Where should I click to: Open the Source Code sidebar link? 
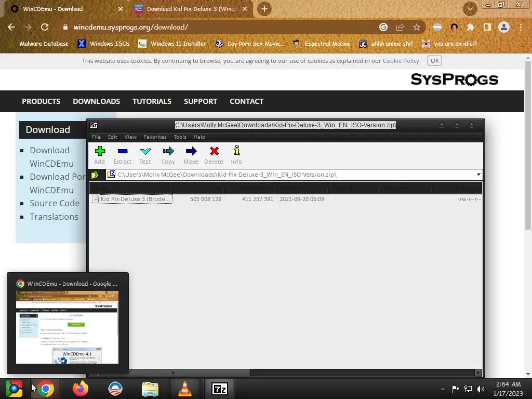tap(54, 203)
